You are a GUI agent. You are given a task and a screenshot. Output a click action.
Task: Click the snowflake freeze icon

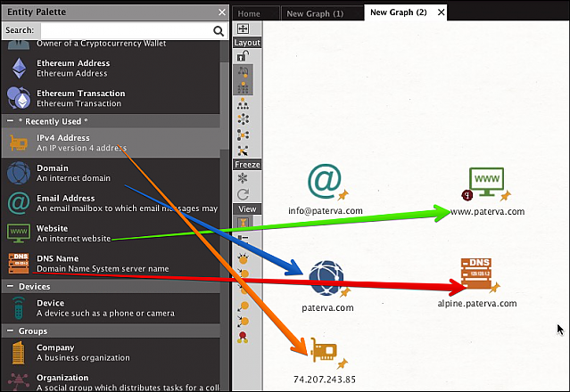243,178
